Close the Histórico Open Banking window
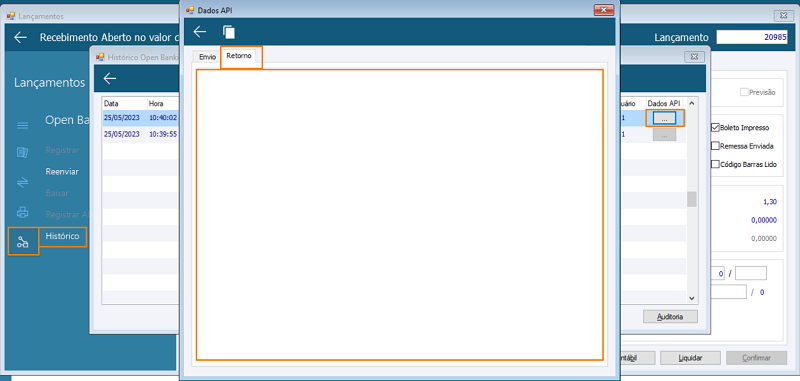The image size is (800, 381). [694, 57]
